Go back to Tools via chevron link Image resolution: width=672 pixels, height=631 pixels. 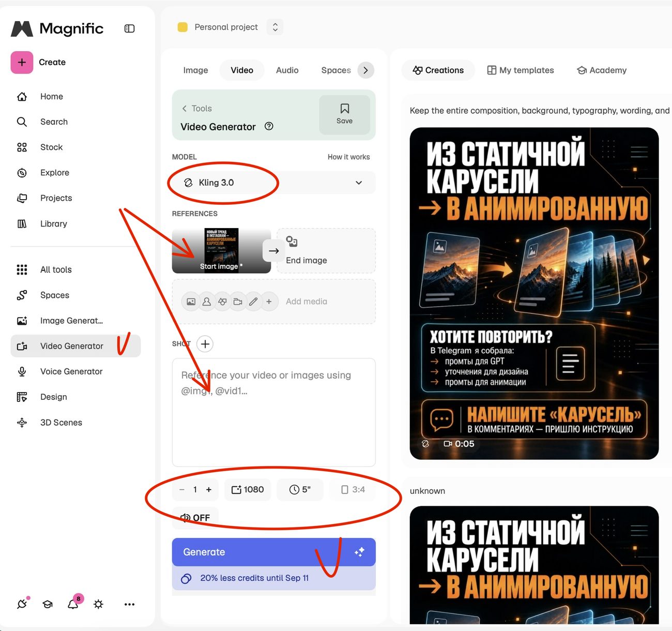197,109
